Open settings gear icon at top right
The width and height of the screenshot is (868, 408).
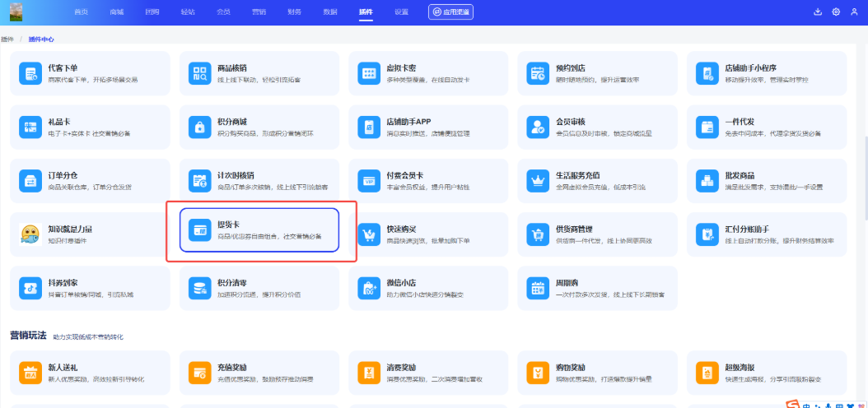(x=836, y=12)
